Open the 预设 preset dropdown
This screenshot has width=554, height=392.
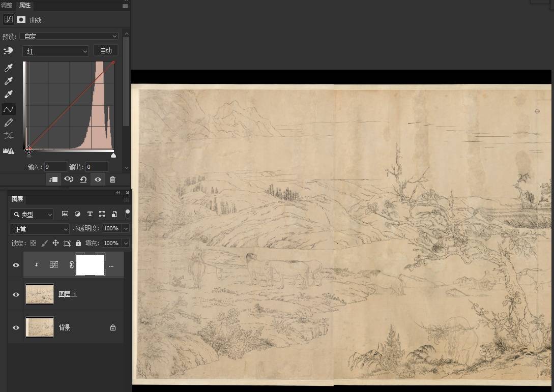(x=71, y=36)
